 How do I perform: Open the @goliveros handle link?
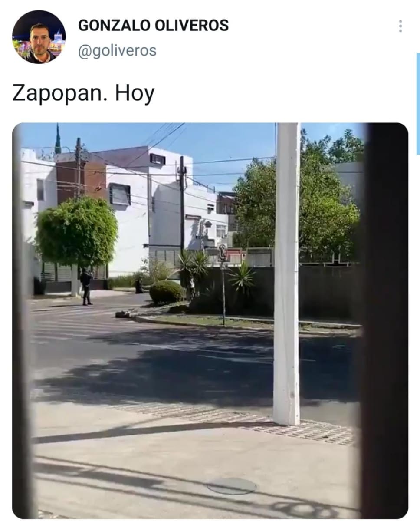(117, 51)
